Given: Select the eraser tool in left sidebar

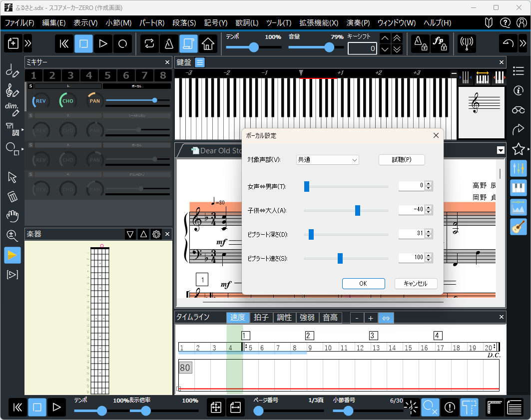Looking at the screenshot, I should coord(12,196).
